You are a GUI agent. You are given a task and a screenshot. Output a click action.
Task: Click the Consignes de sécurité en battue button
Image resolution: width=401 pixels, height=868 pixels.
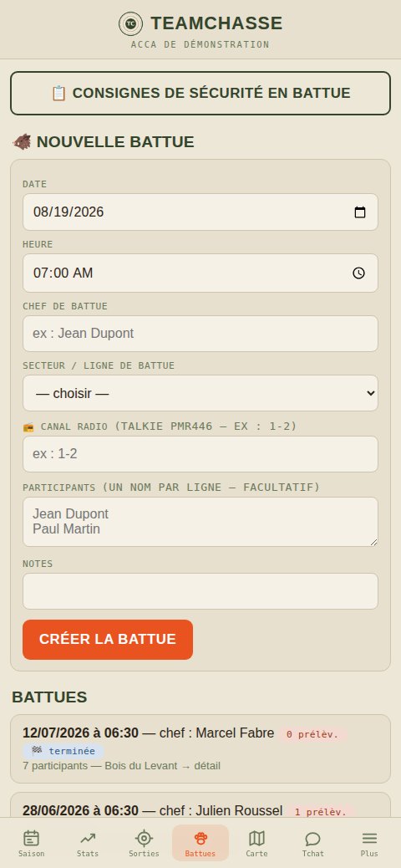200,93
